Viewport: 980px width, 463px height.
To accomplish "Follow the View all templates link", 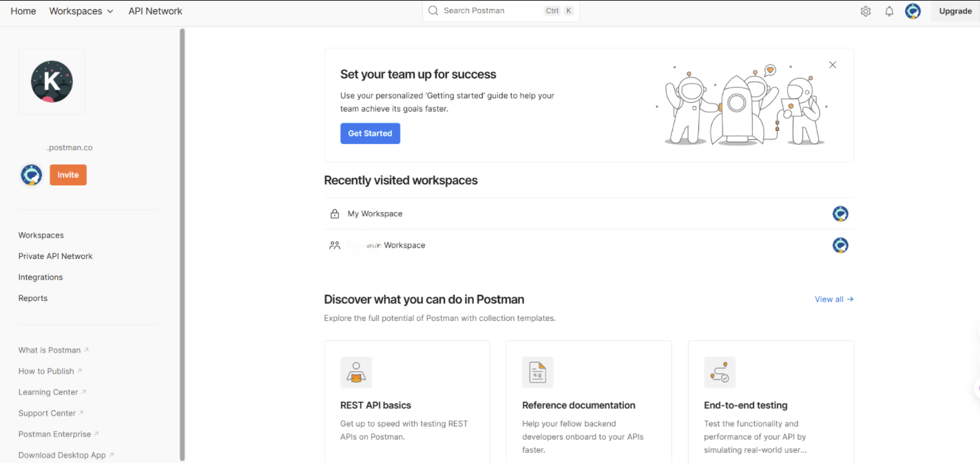I will [x=833, y=299].
